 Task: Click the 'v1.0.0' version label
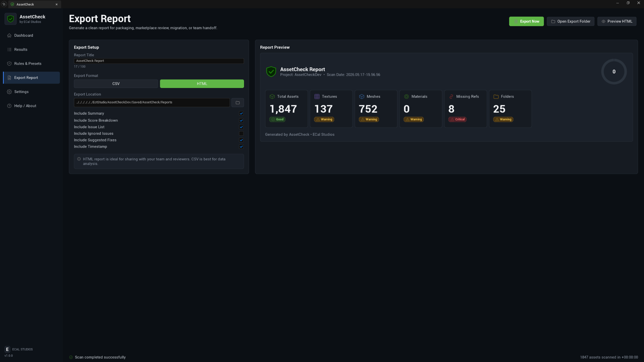pos(8,356)
